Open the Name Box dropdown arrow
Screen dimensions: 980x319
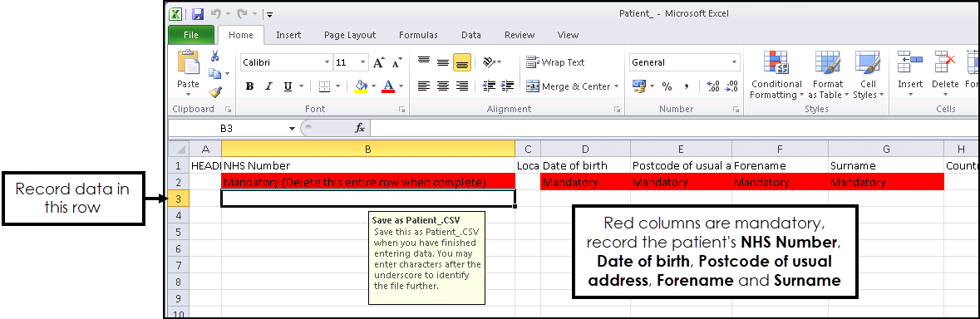point(292,128)
